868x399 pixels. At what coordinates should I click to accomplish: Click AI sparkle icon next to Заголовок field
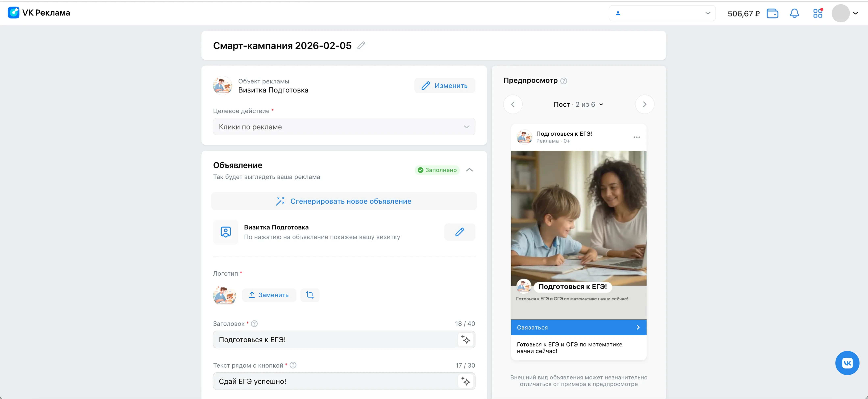466,339
